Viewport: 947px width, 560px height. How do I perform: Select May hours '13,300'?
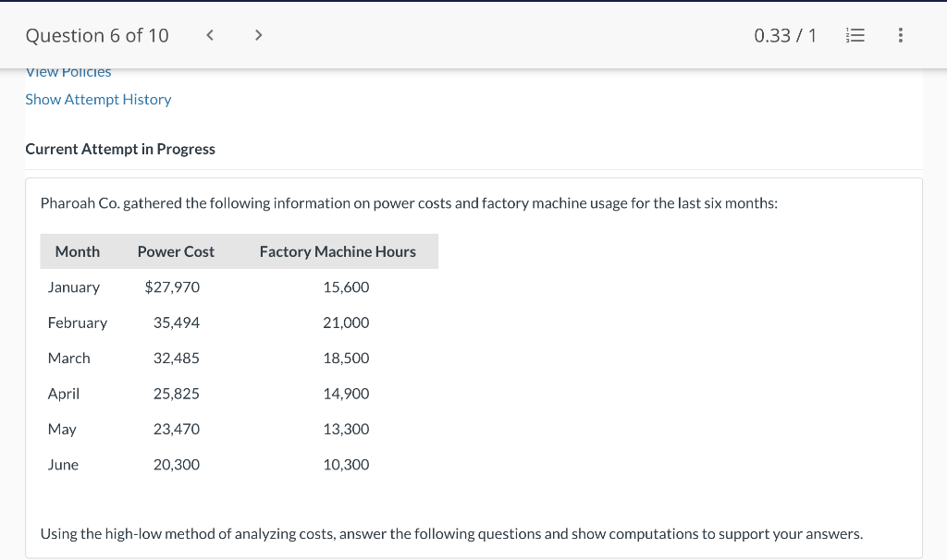[x=346, y=430]
